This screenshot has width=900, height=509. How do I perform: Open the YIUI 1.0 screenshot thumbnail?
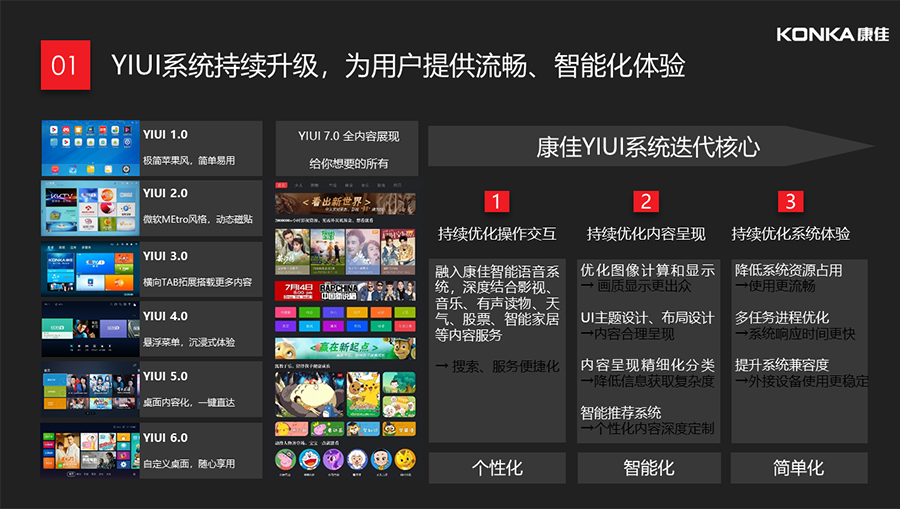pyautogui.click(x=91, y=148)
